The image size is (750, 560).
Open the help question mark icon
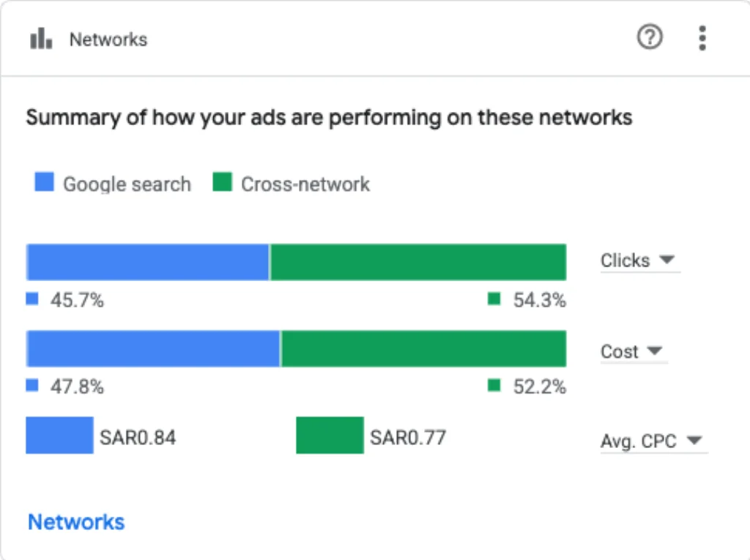(650, 37)
